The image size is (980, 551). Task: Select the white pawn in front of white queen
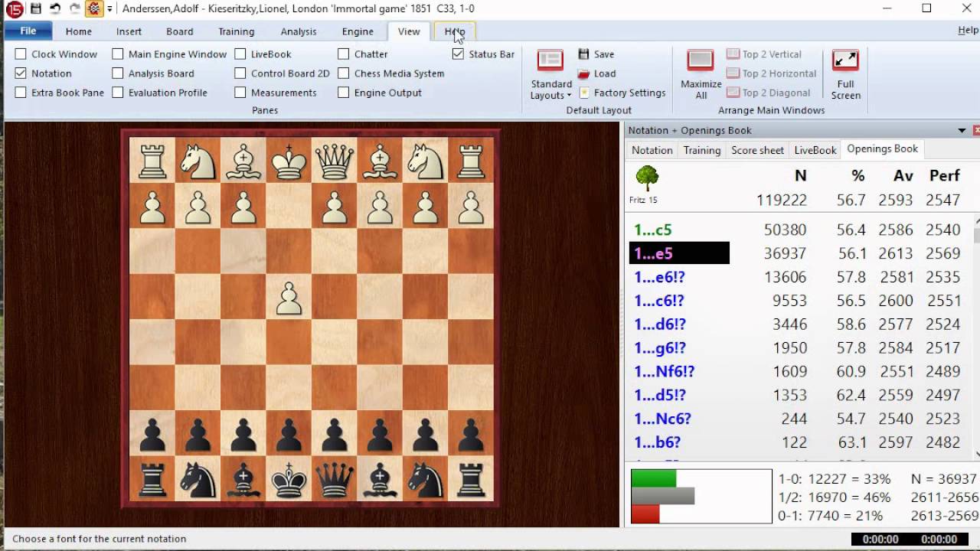pyautogui.click(x=335, y=207)
